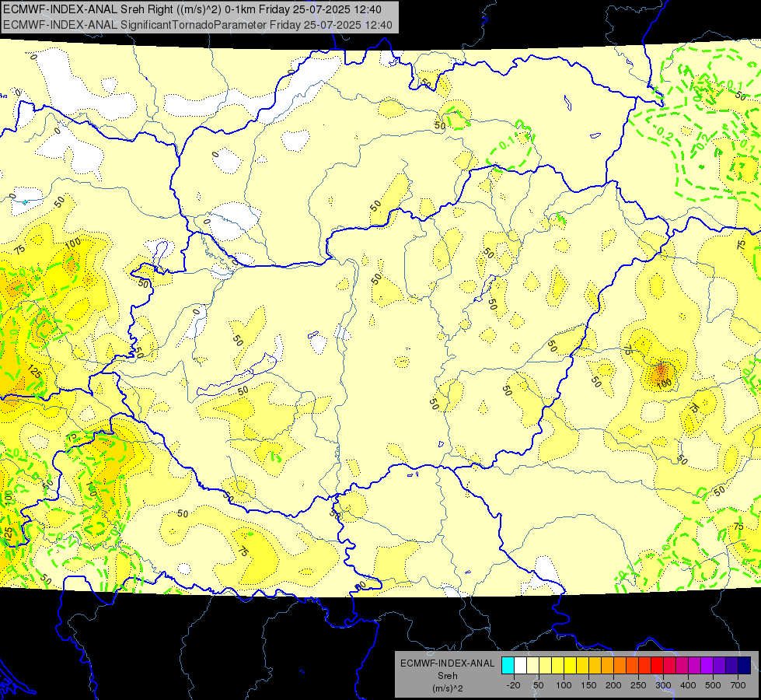
Task: Click the 150 value on the legend scale
Action: (x=588, y=685)
